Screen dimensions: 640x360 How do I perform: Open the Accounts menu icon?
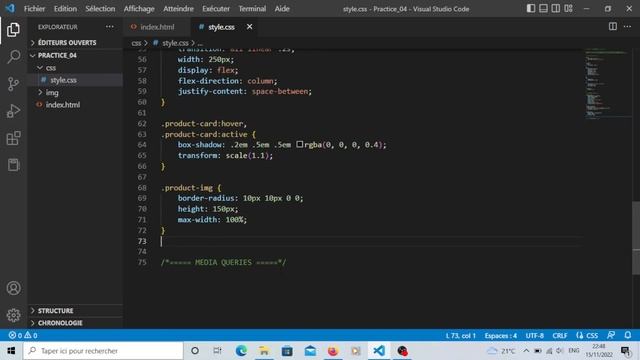13,288
